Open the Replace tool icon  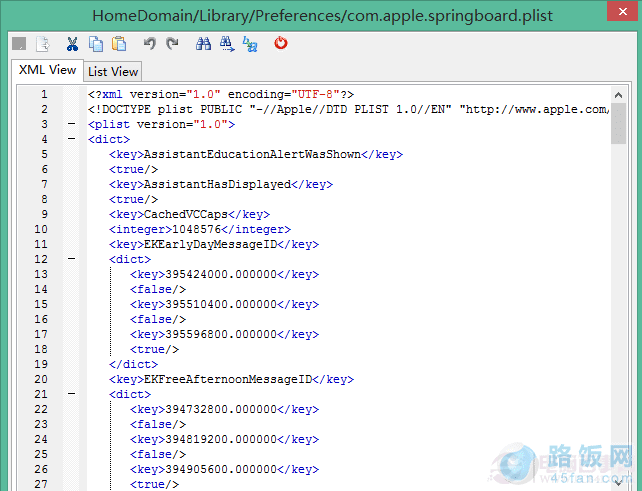click(x=250, y=44)
